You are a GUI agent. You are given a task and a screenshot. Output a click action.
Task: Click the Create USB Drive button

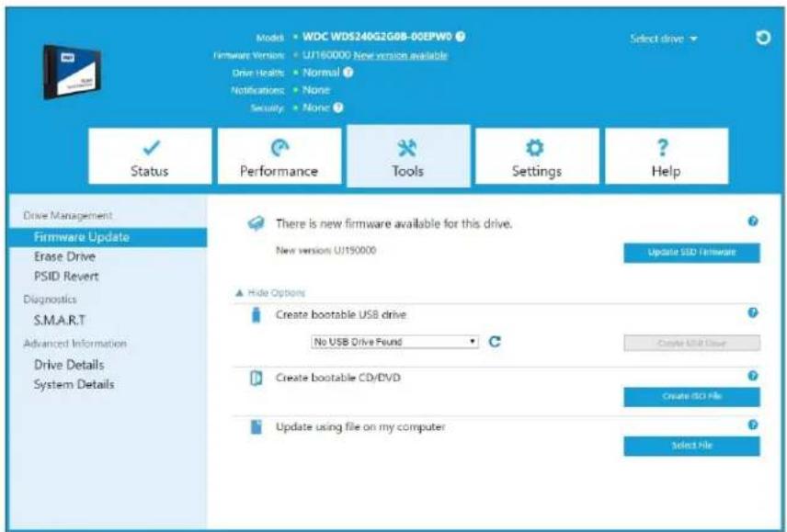(x=691, y=343)
